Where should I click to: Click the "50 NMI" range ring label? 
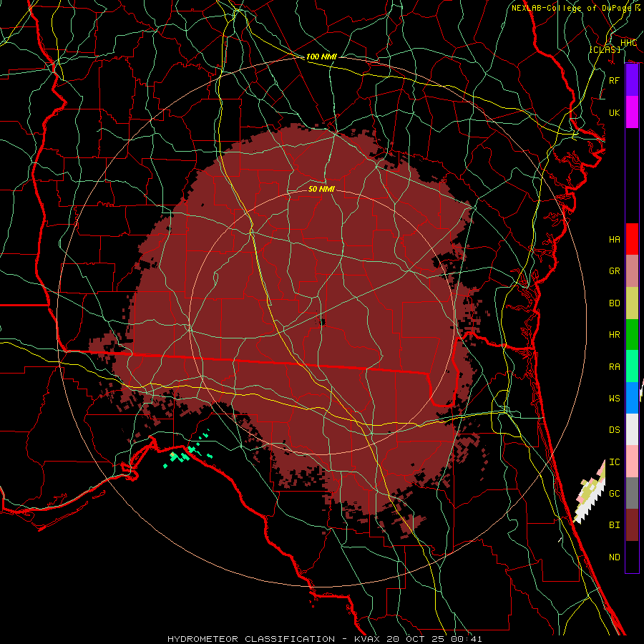coord(321,189)
